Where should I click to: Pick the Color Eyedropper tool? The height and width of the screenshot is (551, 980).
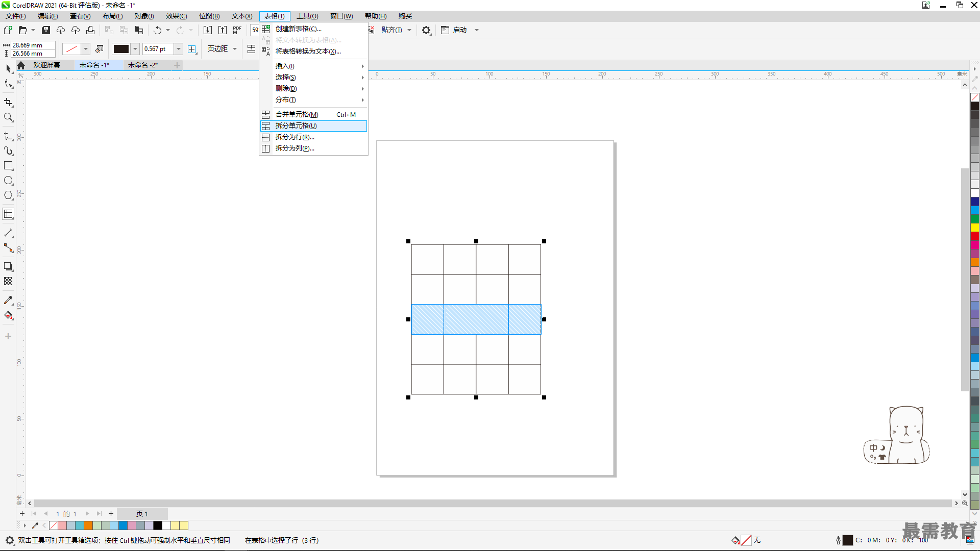tap(8, 300)
